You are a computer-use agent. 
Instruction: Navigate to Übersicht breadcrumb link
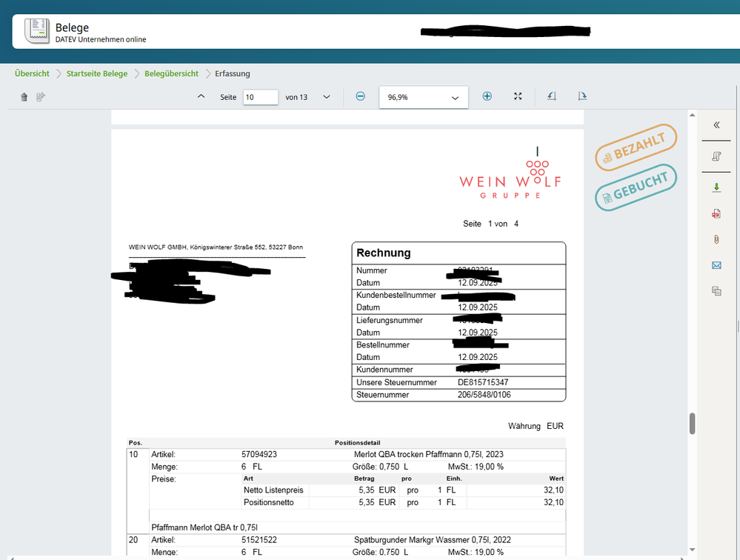pos(32,73)
